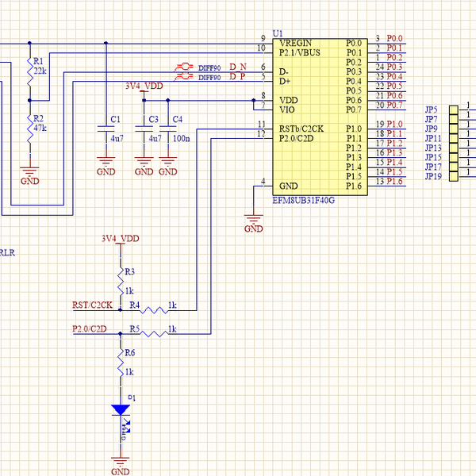
Task: Click pin number 12 at P2.0/C2D
Action: coord(261,133)
